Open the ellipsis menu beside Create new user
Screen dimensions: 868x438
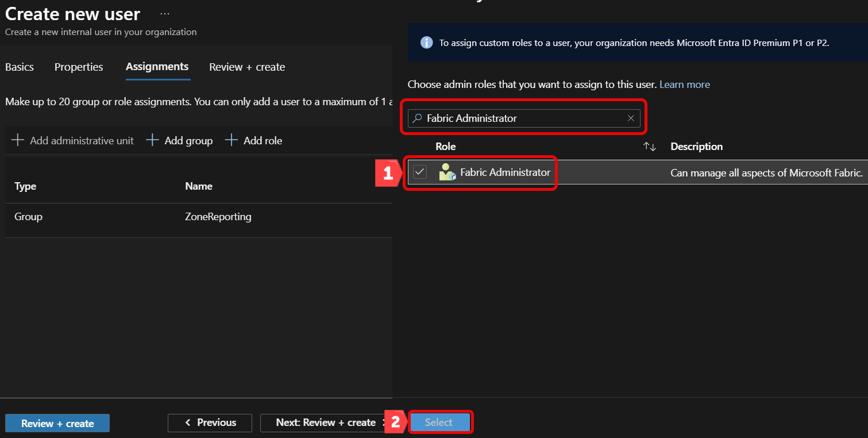click(165, 13)
